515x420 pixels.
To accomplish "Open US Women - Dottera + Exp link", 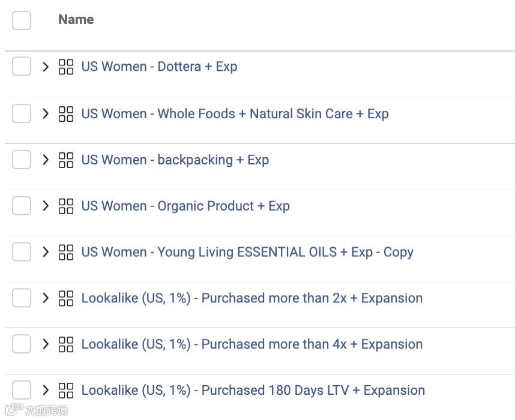I will pos(159,67).
